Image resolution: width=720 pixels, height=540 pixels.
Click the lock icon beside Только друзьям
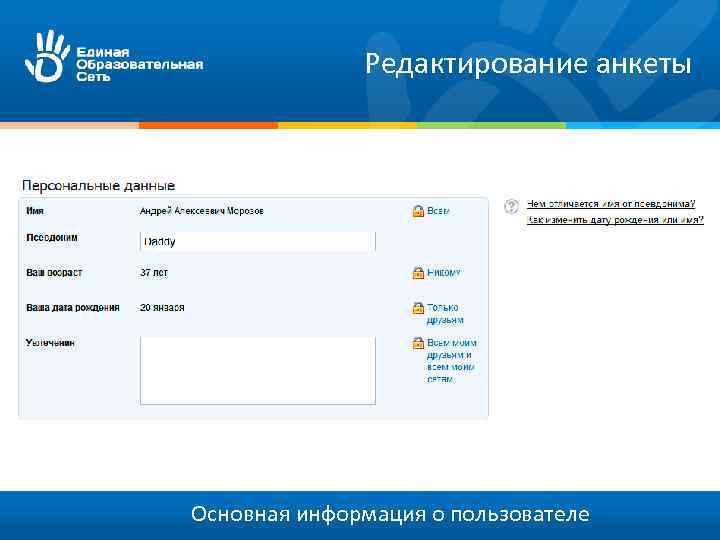(418, 308)
